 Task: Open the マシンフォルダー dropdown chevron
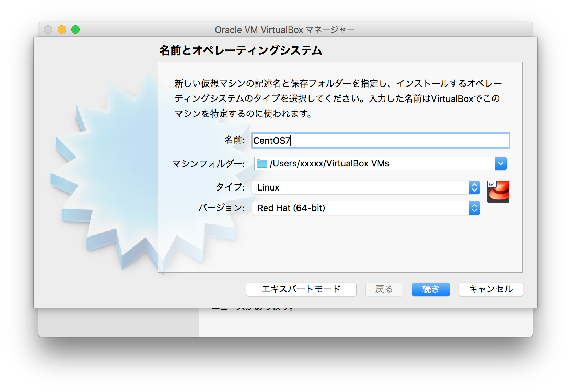click(x=501, y=163)
